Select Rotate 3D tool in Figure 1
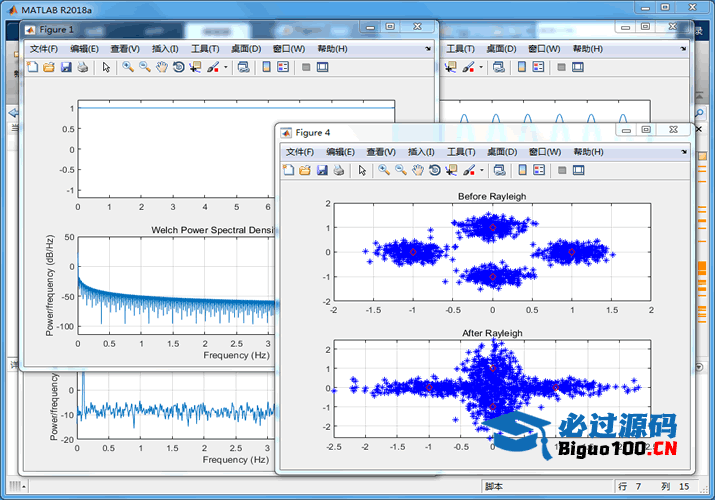 point(179,67)
